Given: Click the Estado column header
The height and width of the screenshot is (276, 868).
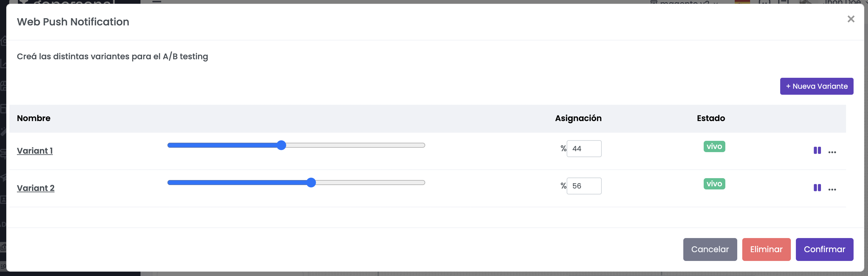Looking at the screenshot, I should click(711, 118).
